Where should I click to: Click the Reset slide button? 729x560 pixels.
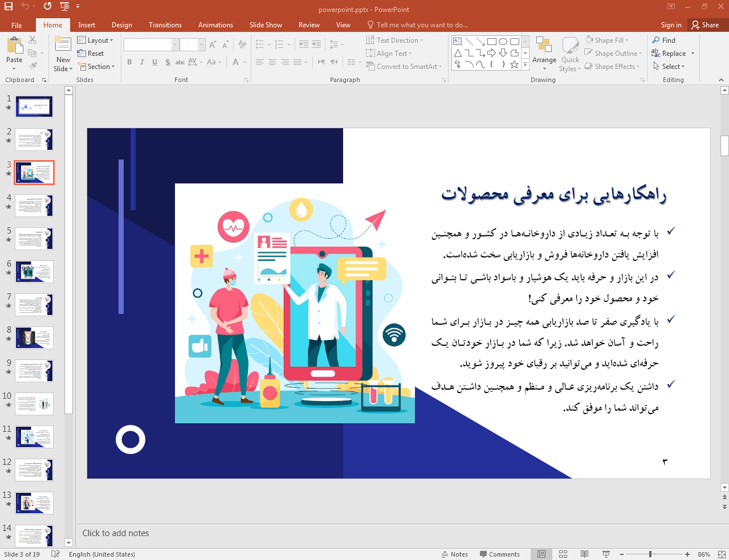click(x=91, y=54)
